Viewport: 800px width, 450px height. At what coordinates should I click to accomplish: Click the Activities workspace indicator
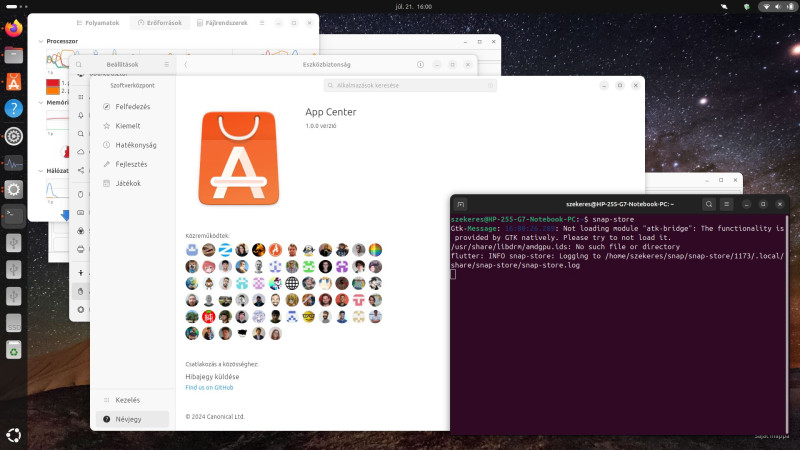[x=16, y=7]
